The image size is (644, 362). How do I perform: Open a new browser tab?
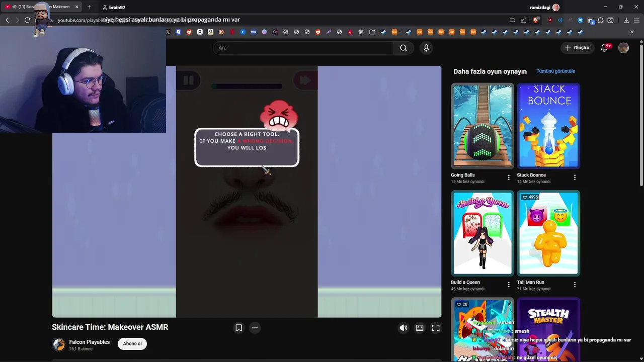click(x=89, y=7)
